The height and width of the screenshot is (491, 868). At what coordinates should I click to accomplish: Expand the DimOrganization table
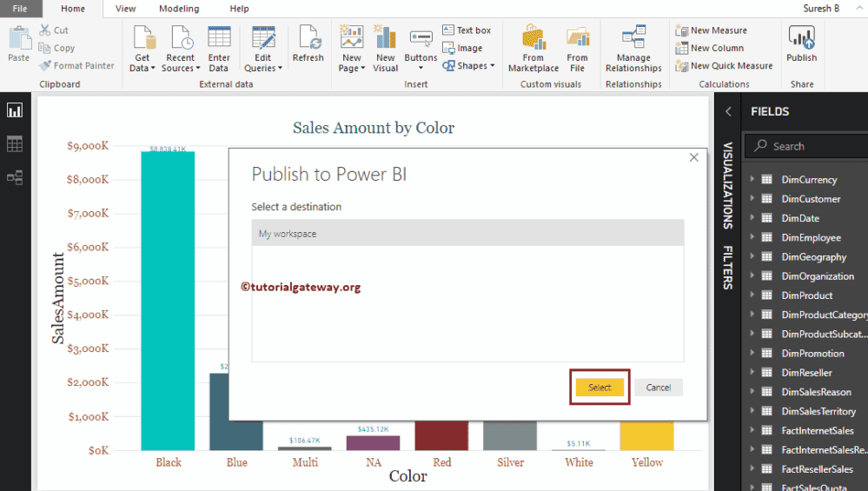point(752,275)
